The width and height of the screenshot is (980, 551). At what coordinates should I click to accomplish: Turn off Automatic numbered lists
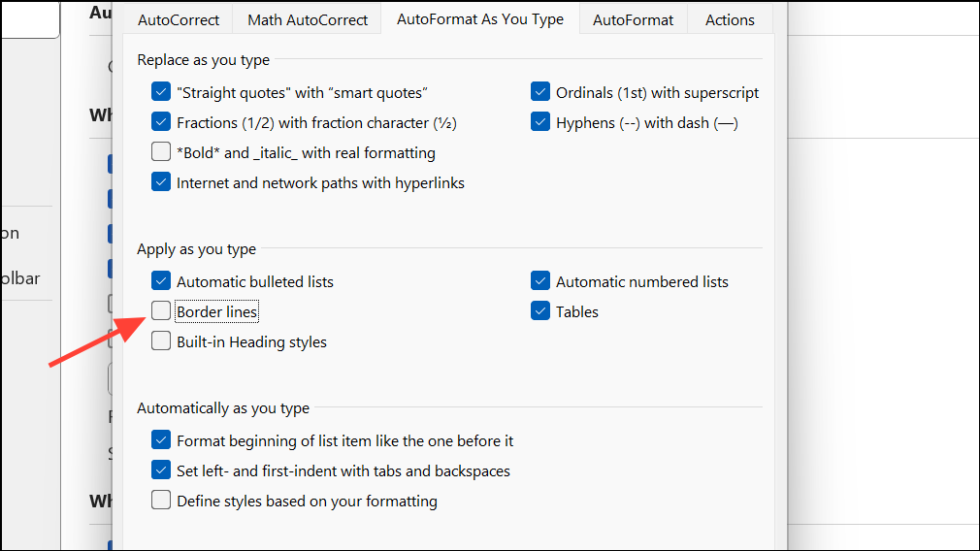click(540, 282)
